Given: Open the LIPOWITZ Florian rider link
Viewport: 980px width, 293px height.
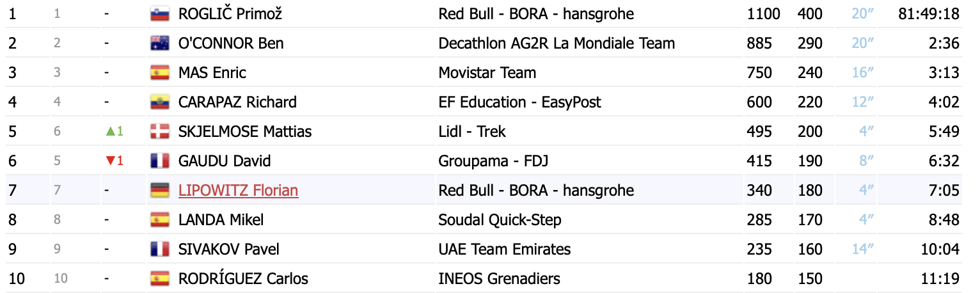Looking at the screenshot, I should click(238, 191).
